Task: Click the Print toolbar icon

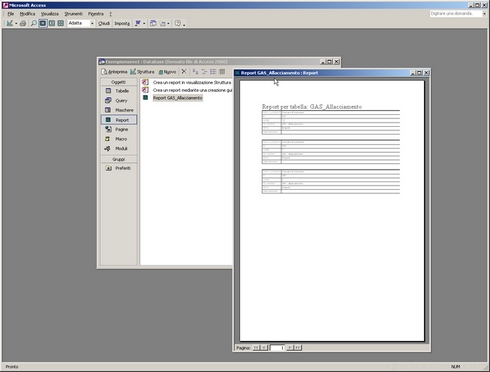Action: (x=23, y=23)
